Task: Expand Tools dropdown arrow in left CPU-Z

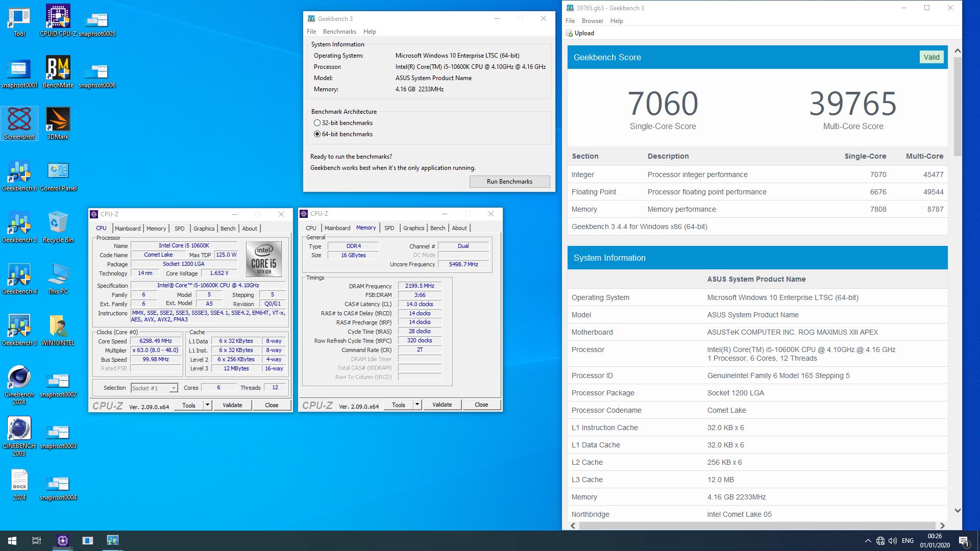Action: point(207,405)
